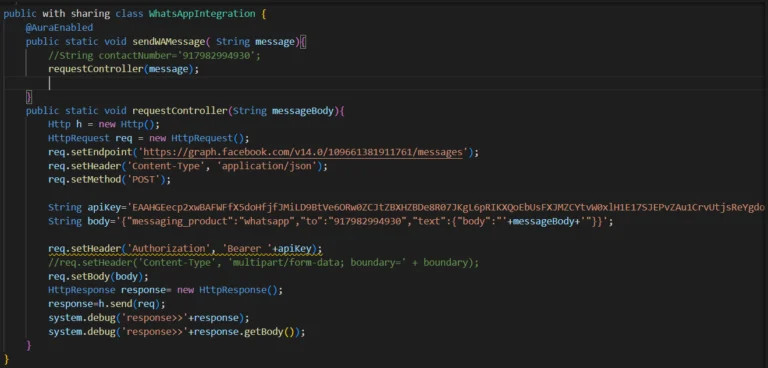This screenshot has height=368, width=768.
Task: Click the commented multipart/form-data line
Action: click(x=263, y=263)
